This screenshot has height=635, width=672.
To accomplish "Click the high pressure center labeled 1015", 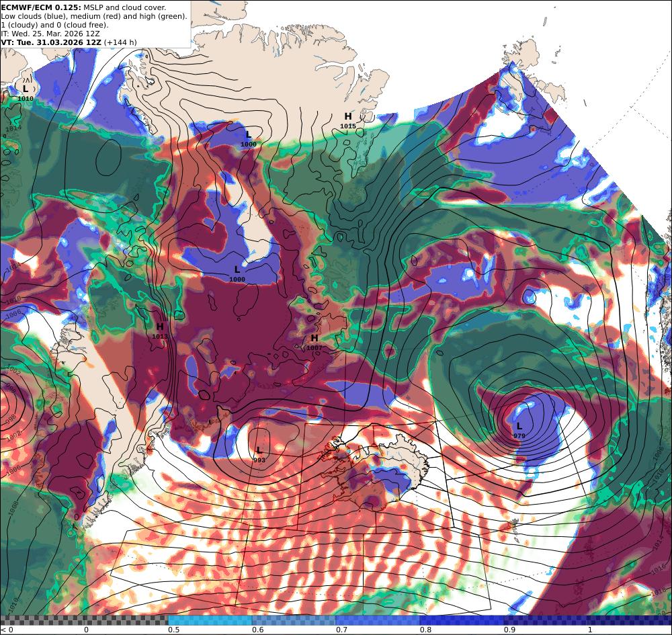I will [x=348, y=120].
